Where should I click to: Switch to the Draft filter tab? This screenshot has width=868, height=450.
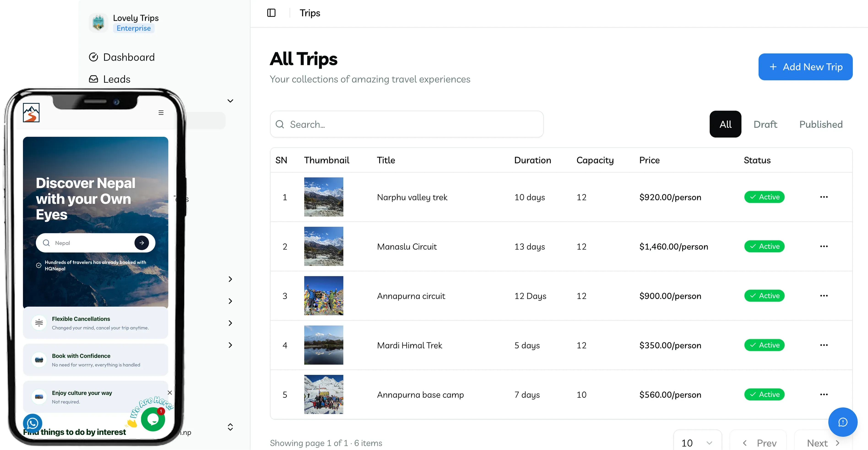(x=765, y=124)
